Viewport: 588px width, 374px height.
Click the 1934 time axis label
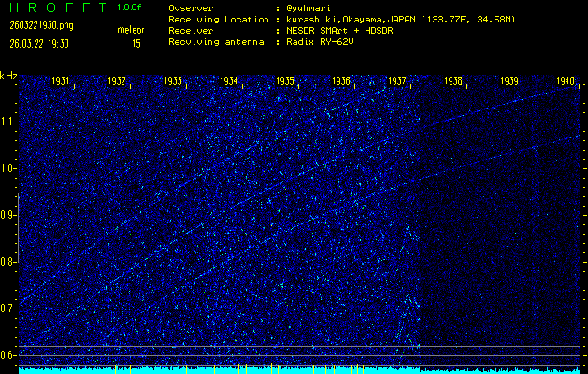click(229, 81)
